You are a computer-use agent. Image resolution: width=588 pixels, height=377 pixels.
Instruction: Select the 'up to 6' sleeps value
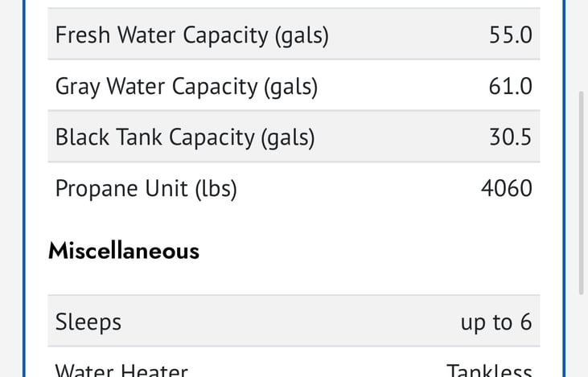[x=496, y=322]
